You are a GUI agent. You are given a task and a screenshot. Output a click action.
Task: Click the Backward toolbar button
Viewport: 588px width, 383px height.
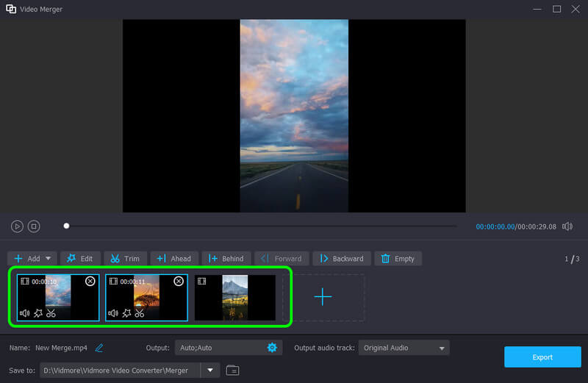341,259
